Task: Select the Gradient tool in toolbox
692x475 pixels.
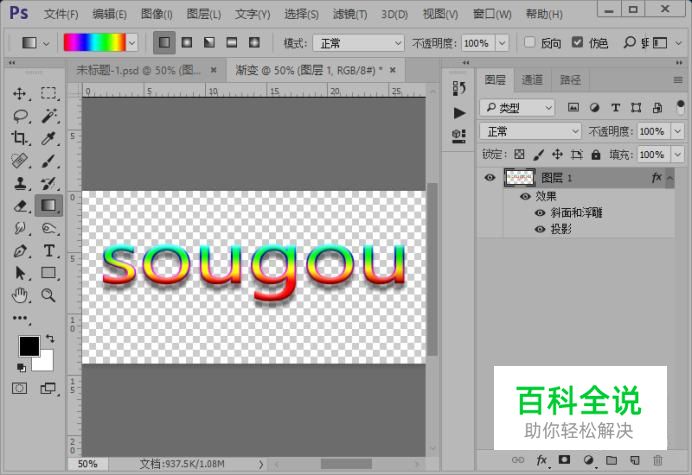Action: coord(49,206)
